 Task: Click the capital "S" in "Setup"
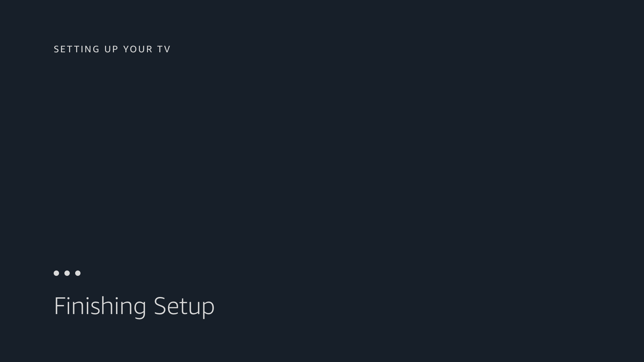pyautogui.click(x=160, y=306)
